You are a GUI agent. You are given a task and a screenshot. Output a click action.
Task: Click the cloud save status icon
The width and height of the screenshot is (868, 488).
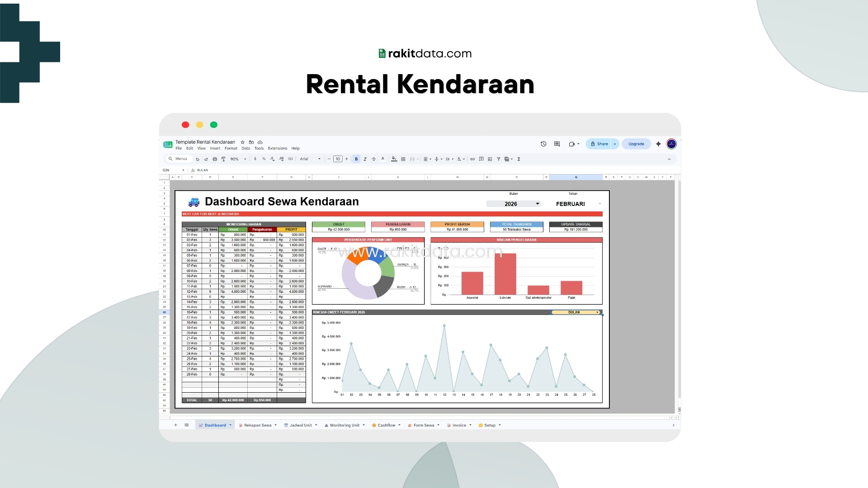tap(260, 142)
